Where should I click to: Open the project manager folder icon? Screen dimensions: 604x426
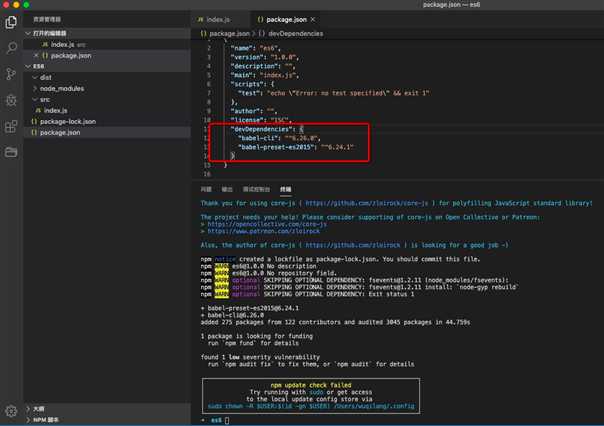pyautogui.click(x=11, y=152)
